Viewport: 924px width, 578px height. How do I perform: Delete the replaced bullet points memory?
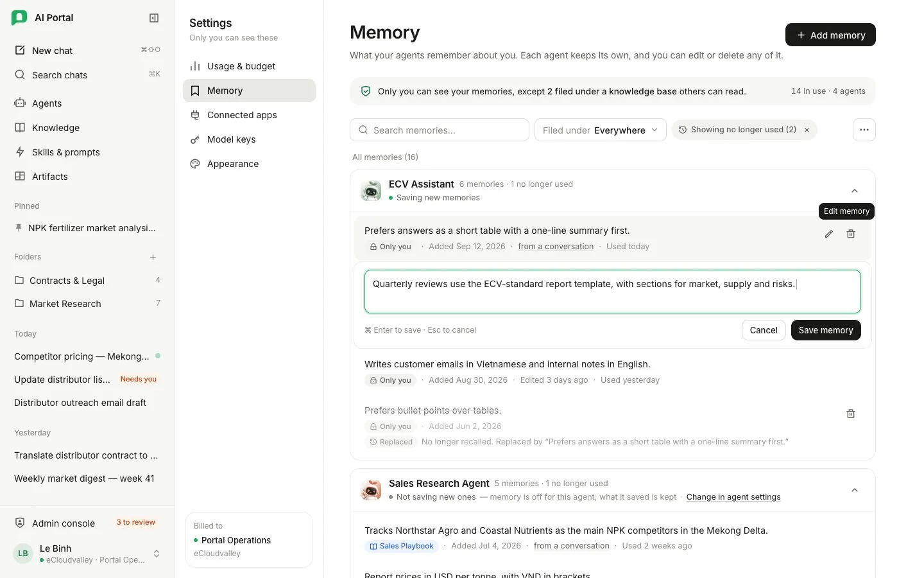(x=851, y=414)
